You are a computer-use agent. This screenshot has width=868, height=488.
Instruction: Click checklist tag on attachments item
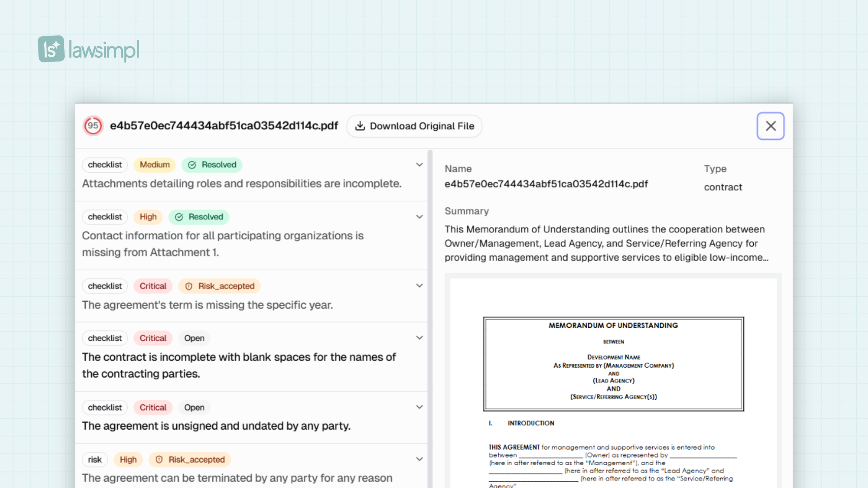pos(105,165)
